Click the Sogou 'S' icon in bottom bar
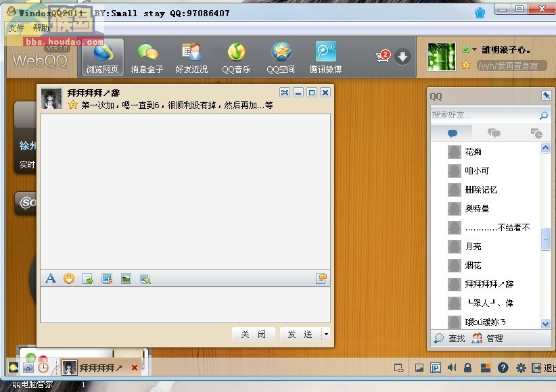 [28, 368]
